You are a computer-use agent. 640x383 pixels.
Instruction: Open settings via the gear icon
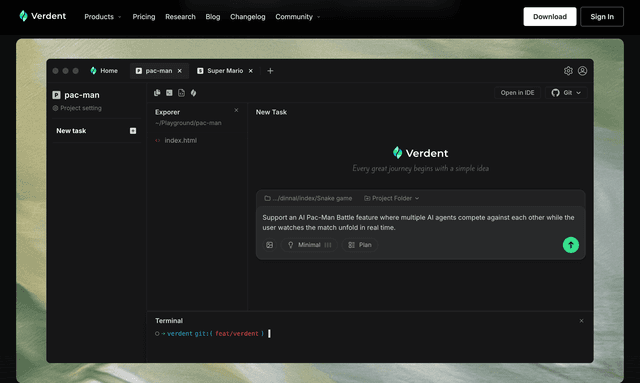568,71
